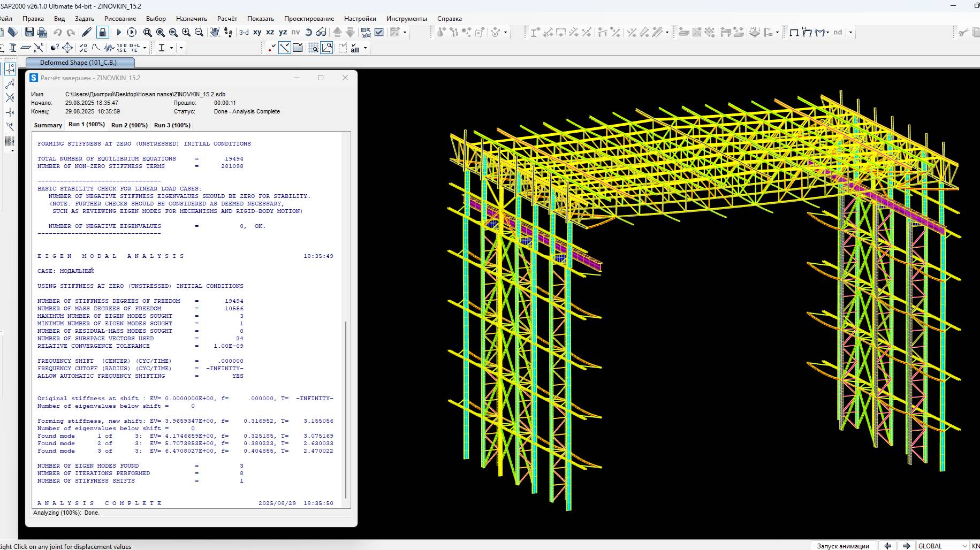The height and width of the screenshot is (550, 980).
Task: Open the Summary tab in analysis window
Action: click(48, 125)
